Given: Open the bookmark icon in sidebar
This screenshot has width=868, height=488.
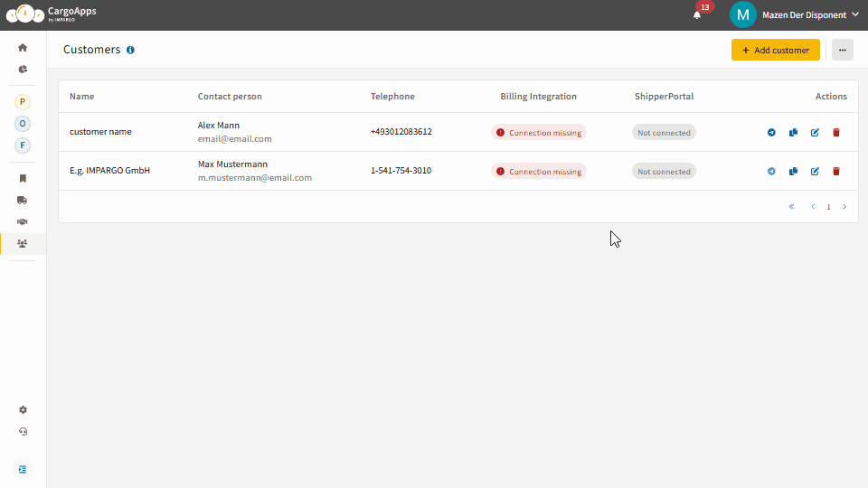Looking at the screenshot, I should [23, 178].
